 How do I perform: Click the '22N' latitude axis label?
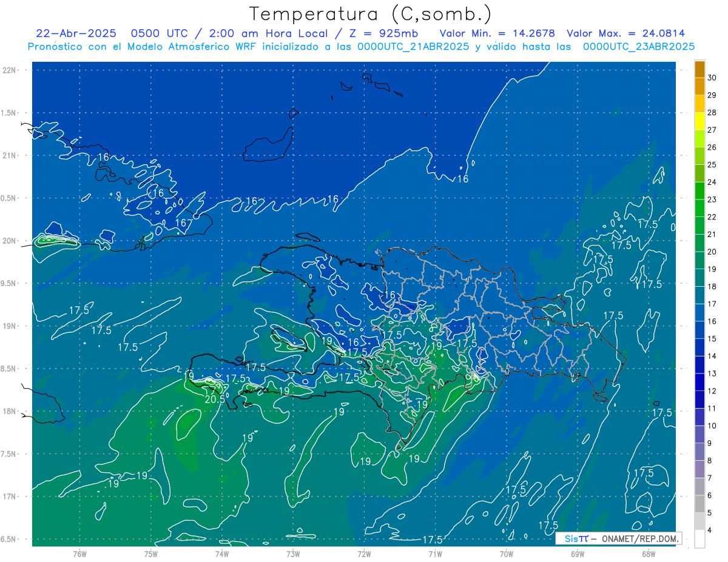[8, 70]
